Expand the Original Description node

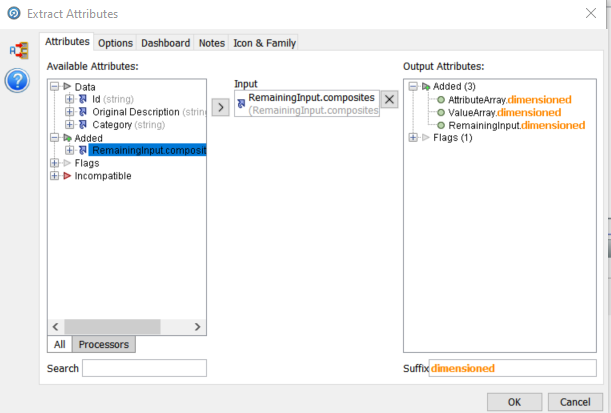click(x=69, y=112)
